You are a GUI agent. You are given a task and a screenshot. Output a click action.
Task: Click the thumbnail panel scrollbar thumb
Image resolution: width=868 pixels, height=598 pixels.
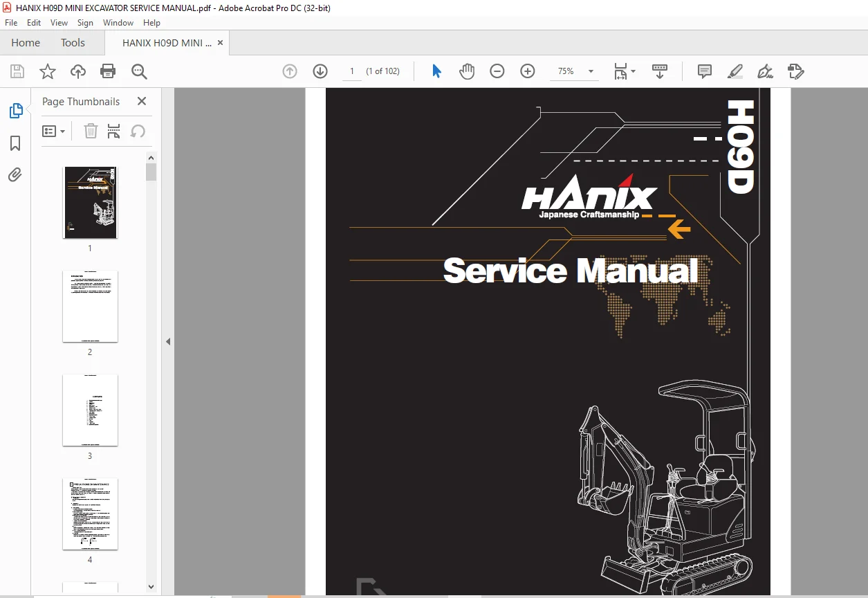151,172
